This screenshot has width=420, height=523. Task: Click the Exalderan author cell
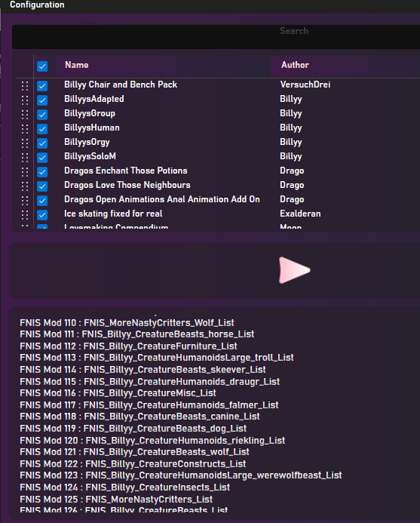[x=300, y=214]
